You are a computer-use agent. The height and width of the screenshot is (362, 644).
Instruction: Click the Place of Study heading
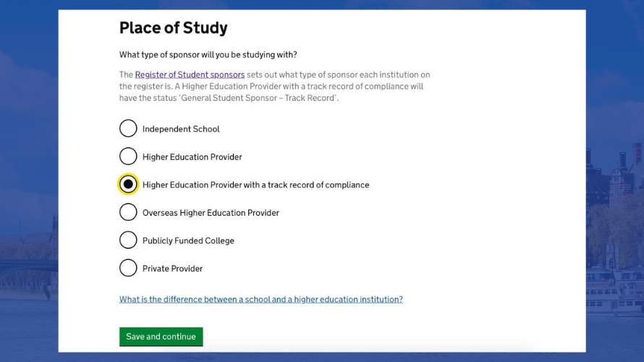click(174, 28)
